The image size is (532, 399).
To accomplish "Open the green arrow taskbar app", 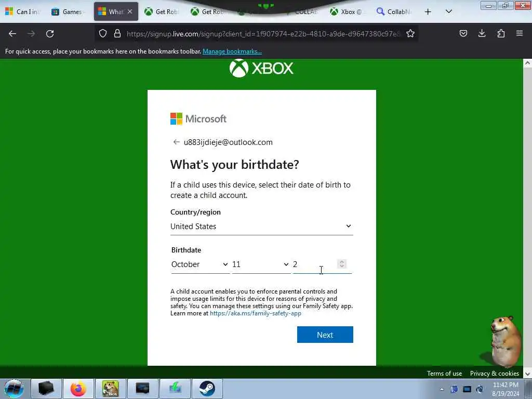I will [x=175, y=389].
